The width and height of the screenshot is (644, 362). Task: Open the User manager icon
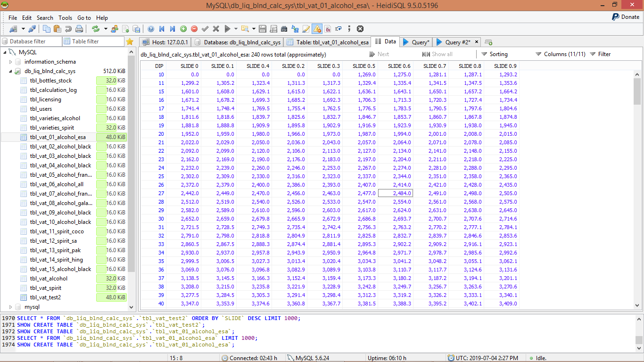[115, 29]
